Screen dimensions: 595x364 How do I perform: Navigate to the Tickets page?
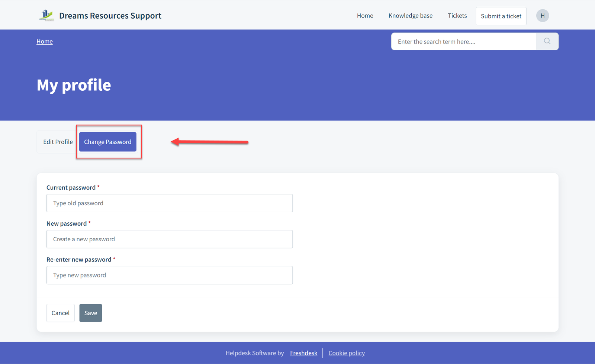457,15
